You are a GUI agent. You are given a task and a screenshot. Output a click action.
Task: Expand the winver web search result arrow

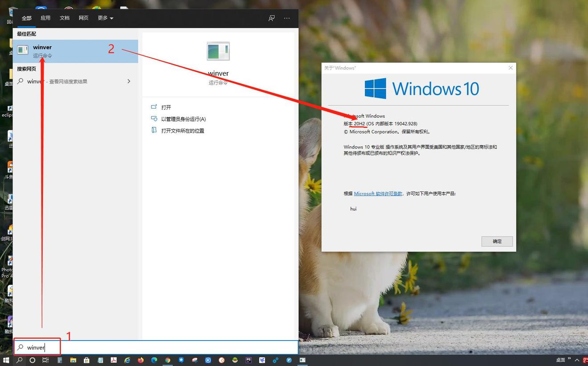pyautogui.click(x=129, y=81)
